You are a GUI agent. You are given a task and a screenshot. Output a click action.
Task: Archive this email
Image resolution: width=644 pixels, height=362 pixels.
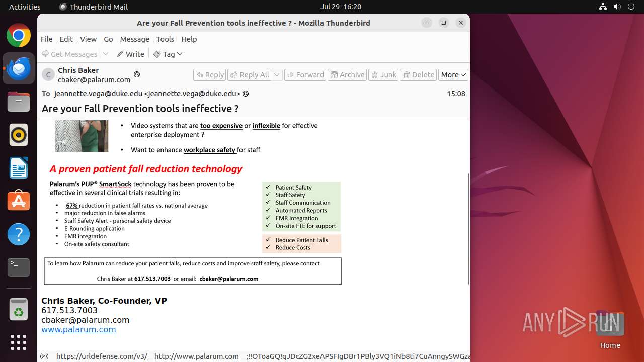(347, 75)
